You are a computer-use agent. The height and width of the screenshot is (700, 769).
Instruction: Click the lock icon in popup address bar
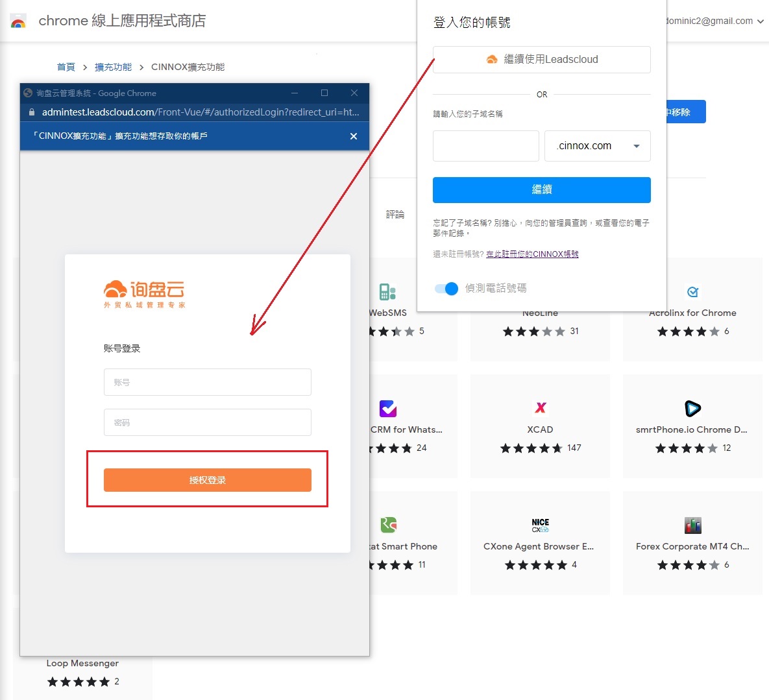[x=32, y=112]
